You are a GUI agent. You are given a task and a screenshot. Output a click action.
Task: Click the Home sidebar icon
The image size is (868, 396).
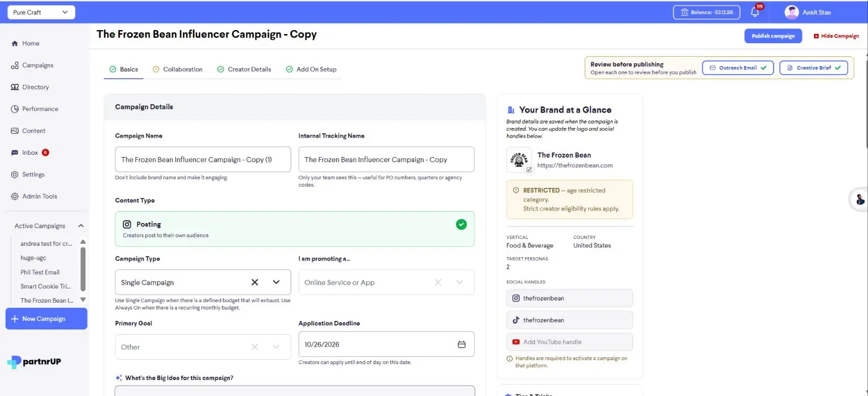click(15, 43)
